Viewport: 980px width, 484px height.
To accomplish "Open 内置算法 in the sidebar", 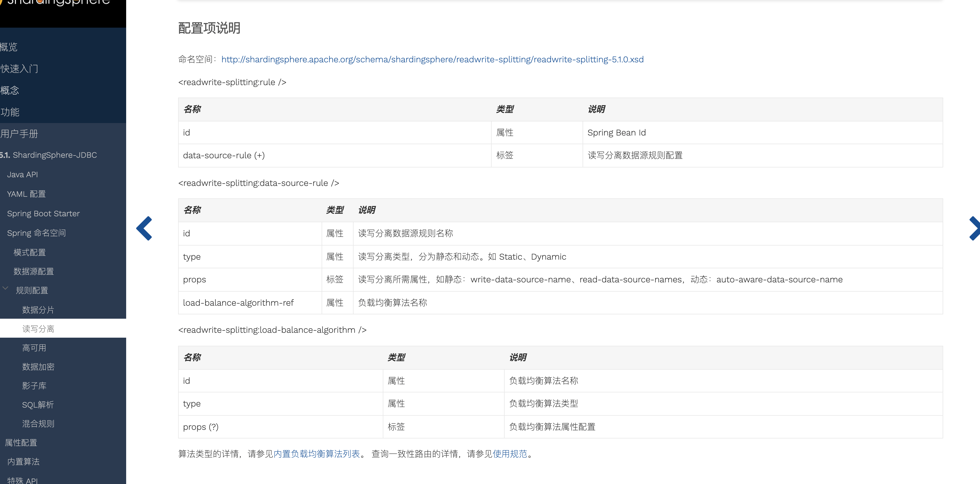I will [23, 462].
